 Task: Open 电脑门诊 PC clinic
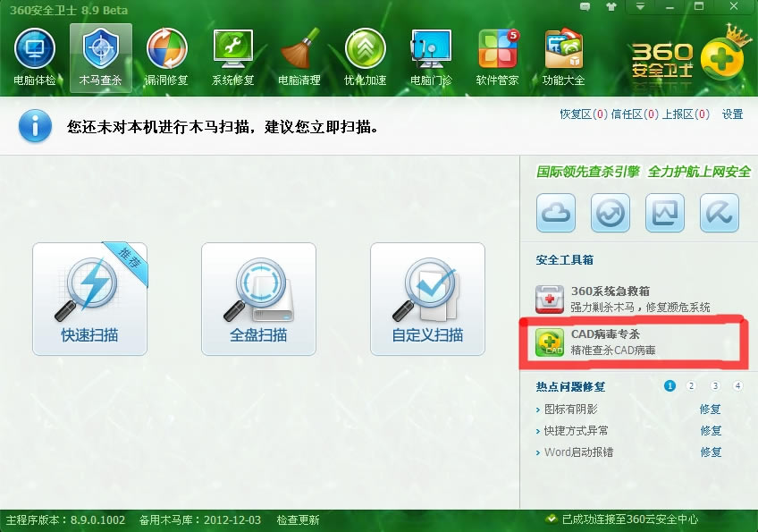tap(431, 57)
